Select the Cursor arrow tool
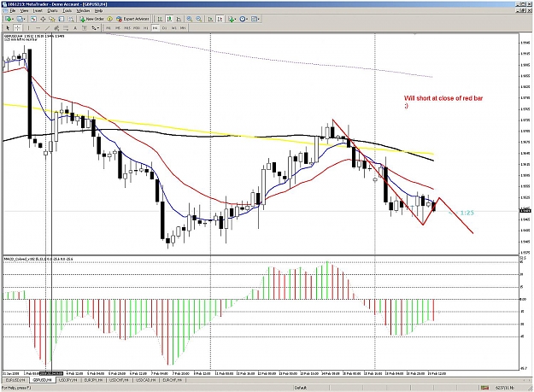Viewport: 534px width, 392px height. (8, 28)
